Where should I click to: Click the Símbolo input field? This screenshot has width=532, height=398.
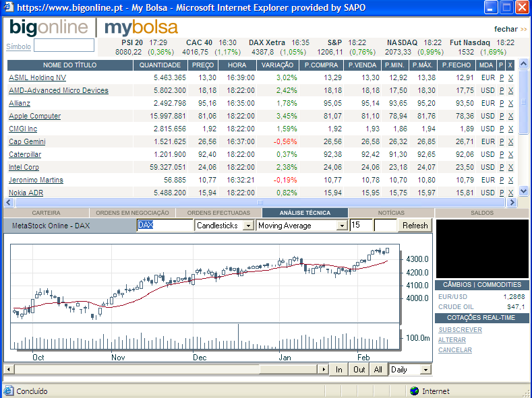click(64, 45)
